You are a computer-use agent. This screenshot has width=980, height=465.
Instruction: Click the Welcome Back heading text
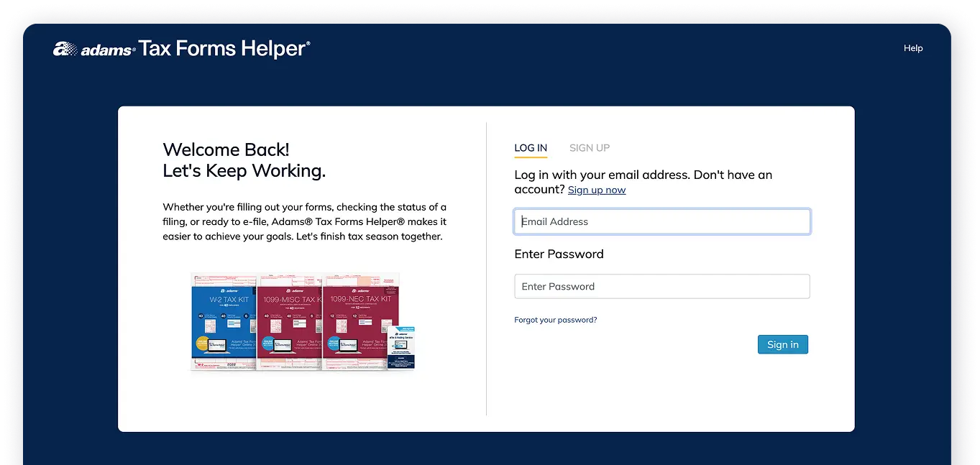(x=226, y=149)
